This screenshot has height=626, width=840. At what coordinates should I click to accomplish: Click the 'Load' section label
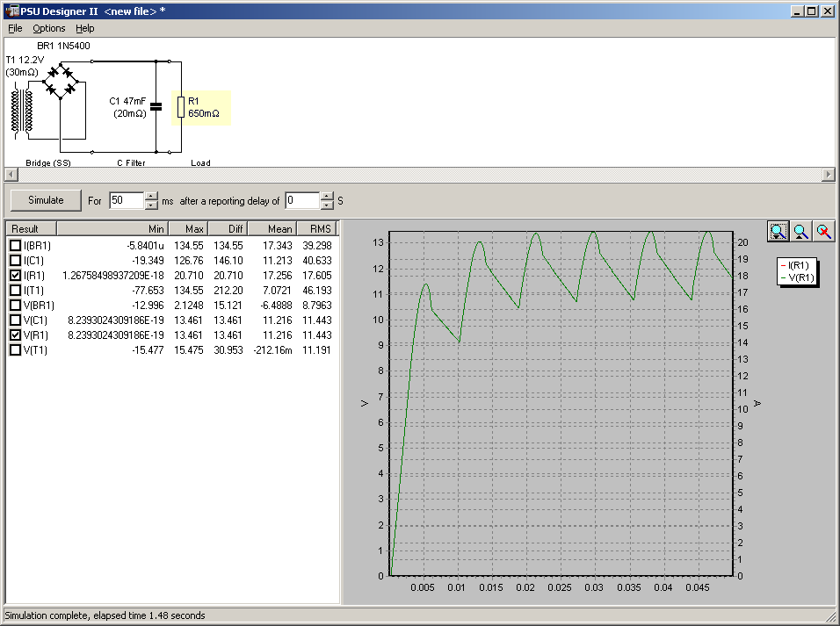point(201,162)
